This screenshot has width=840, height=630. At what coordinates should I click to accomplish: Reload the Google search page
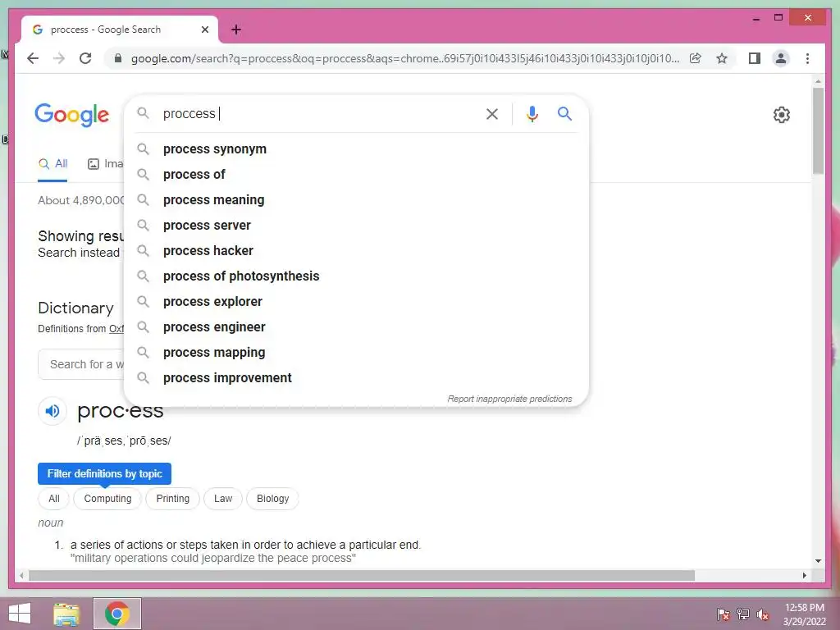pyautogui.click(x=85, y=58)
